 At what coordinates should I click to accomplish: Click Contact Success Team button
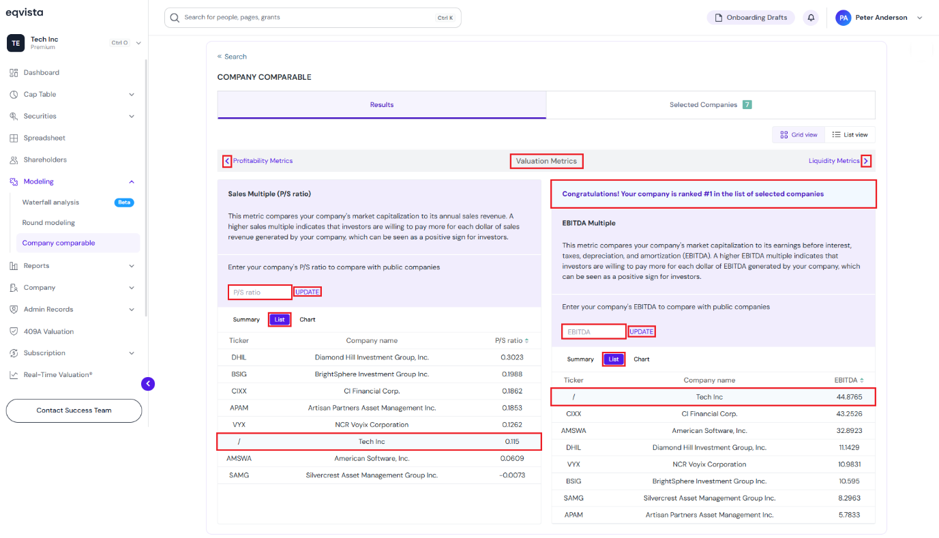74,411
